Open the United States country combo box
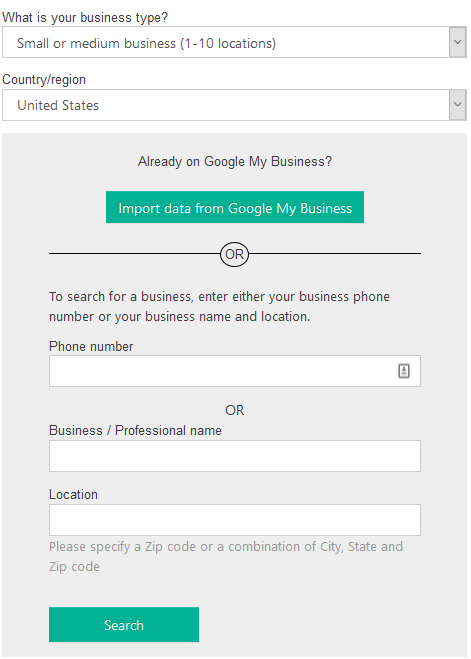This screenshot has width=471, height=659. [234, 105]
